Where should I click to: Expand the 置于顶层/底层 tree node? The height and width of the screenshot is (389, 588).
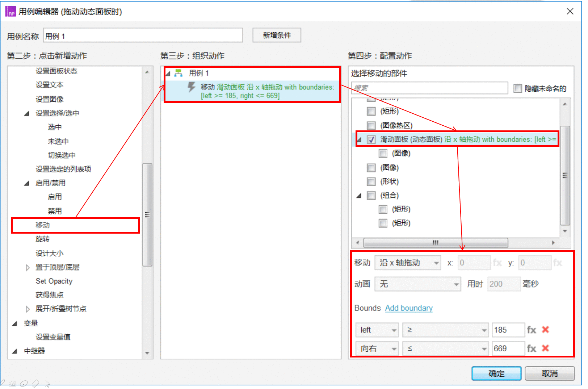coord(28,268)
